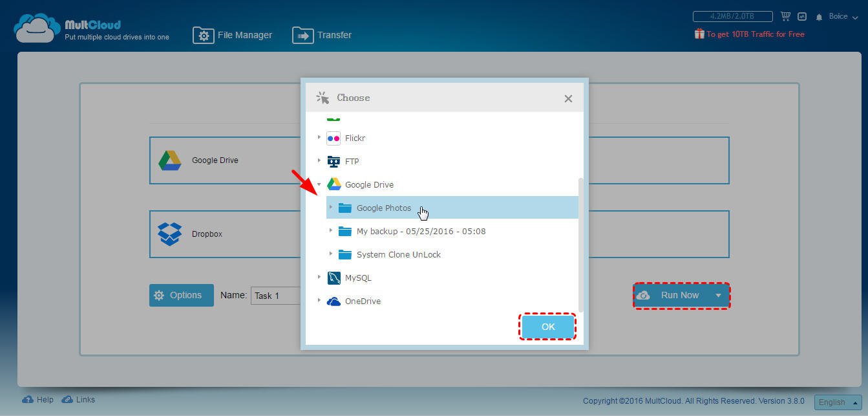Viewport: 868px width, 416px height.
Task: Confirm selection with OK button
Action: [548, 327]
